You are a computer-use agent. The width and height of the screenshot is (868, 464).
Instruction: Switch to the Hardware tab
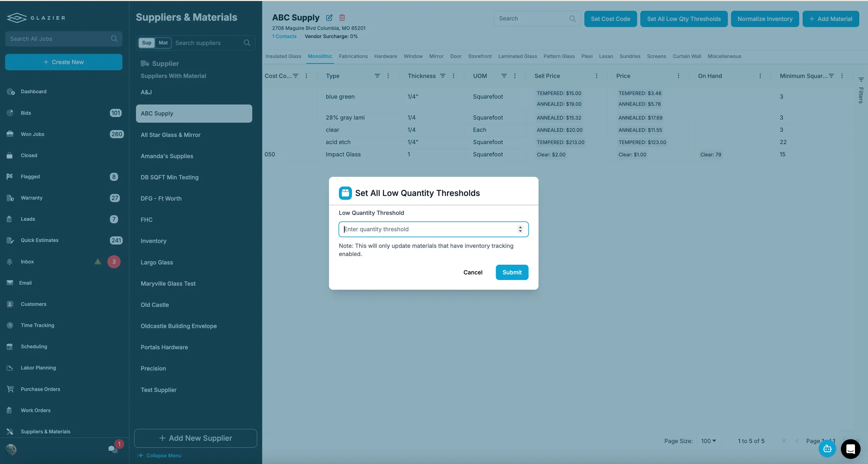click(386, 56)
